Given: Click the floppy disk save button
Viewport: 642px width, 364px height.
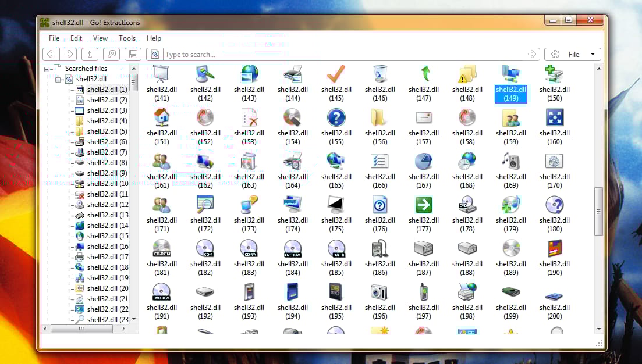Looking at the screenshot, I should pos(133,55).
